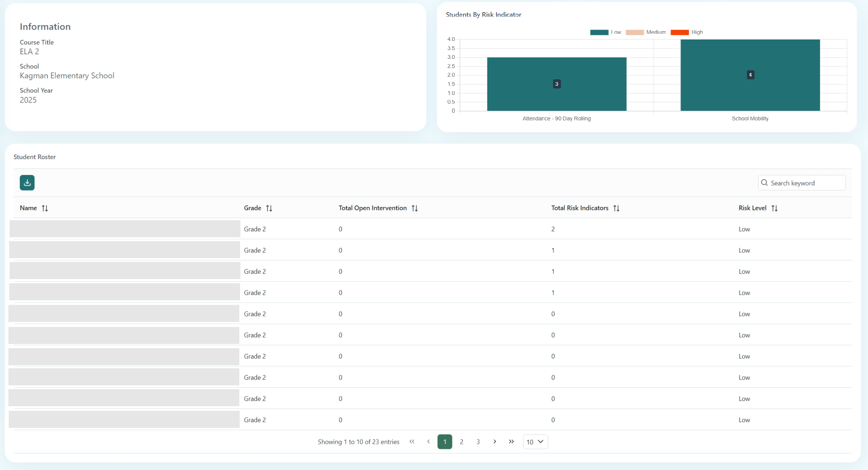Sort students by Grade column
868x470 pixels.
(270, 208)
